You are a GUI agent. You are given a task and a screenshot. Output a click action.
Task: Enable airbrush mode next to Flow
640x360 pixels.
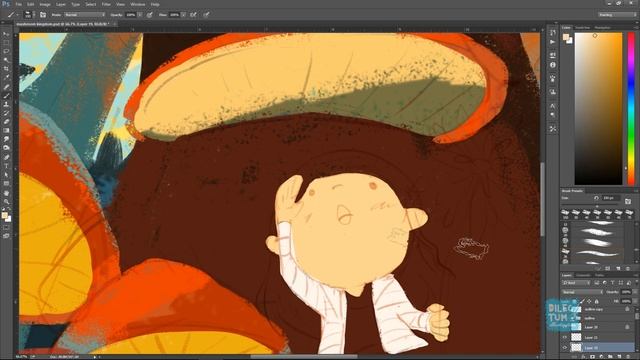pos(193,15)
